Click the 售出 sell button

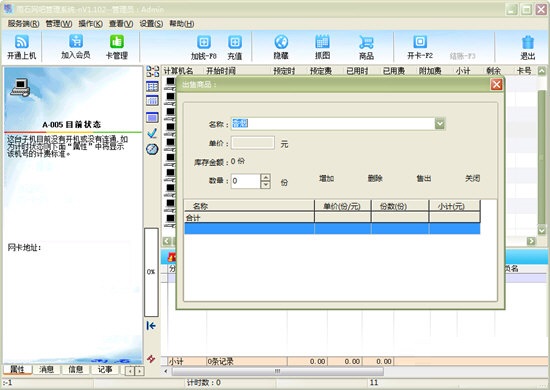pos(423,179)
